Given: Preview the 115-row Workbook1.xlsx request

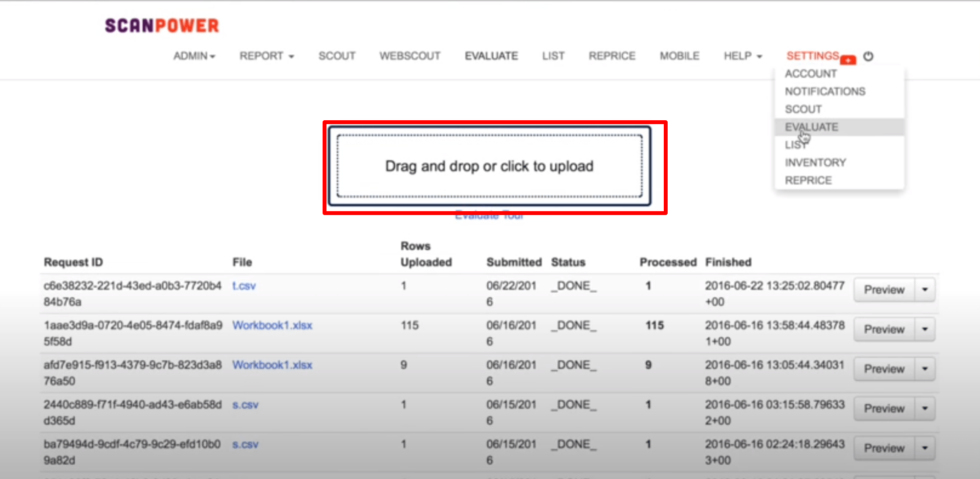Looking at the screenshot, I should tap(884, 329).
